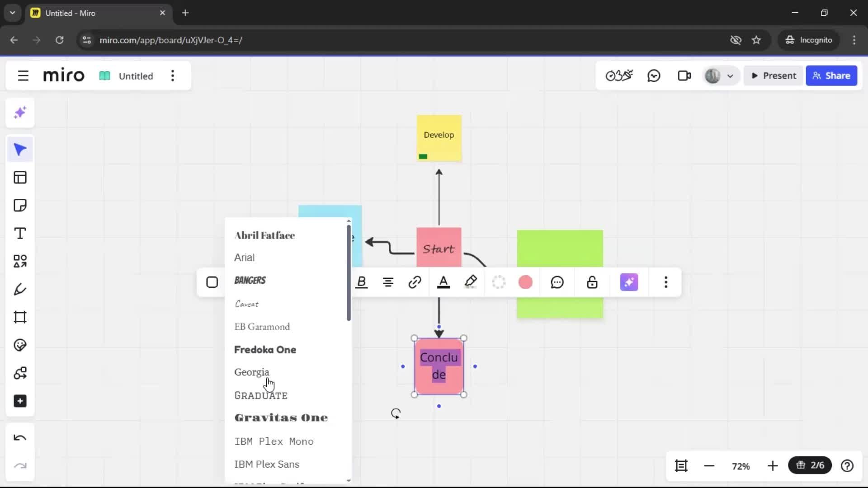Click Present button
This screenshot has height=488, width=868.
coord(774,76)
